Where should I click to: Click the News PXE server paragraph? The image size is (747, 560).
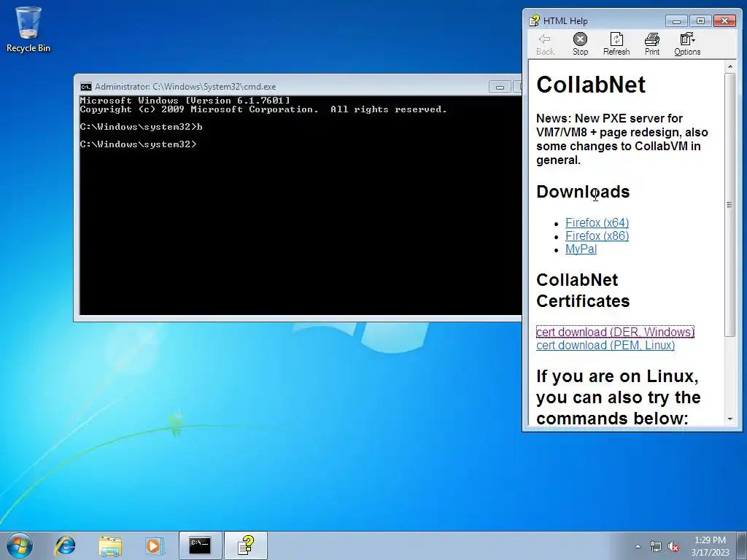[622, 139]
